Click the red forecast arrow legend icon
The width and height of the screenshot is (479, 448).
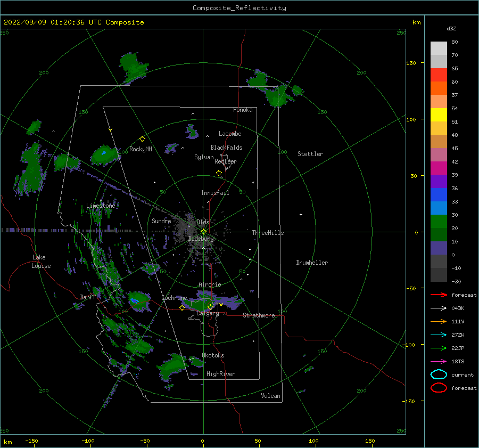click(439, 295)
